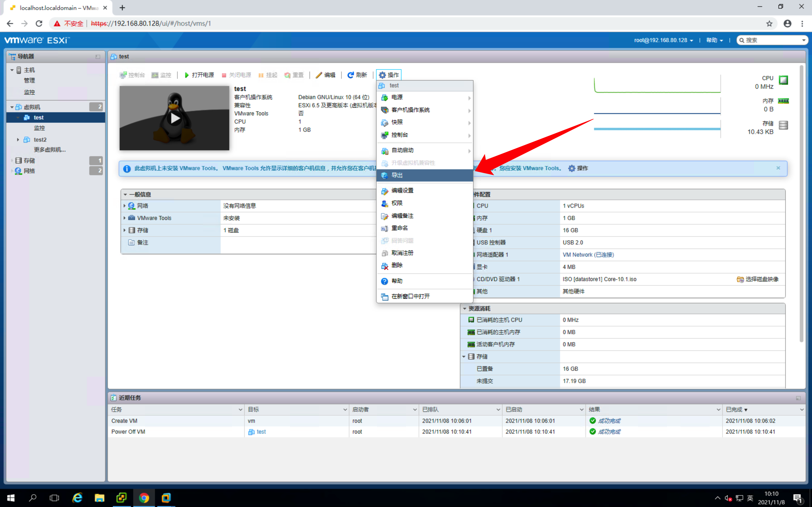The height and width of the screenshot is (507, 812).
Task: Open the Snapshots submenu entry
Action: [x=397, y=122]
